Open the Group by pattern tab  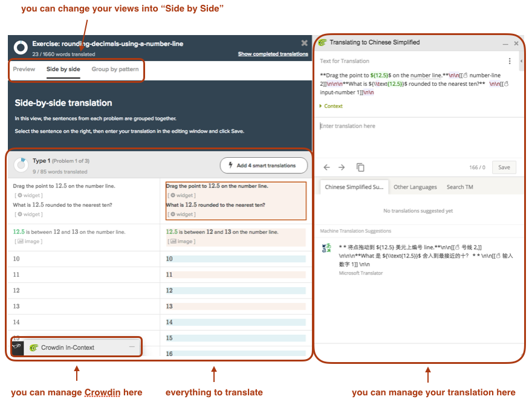pos(115,70)
